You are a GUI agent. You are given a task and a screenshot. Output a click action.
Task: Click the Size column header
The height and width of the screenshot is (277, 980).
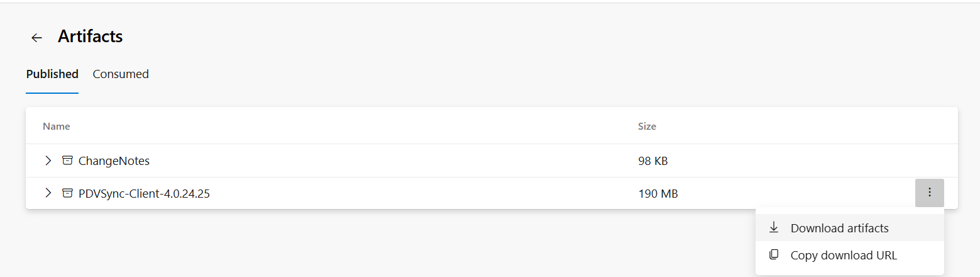[647, 127]
